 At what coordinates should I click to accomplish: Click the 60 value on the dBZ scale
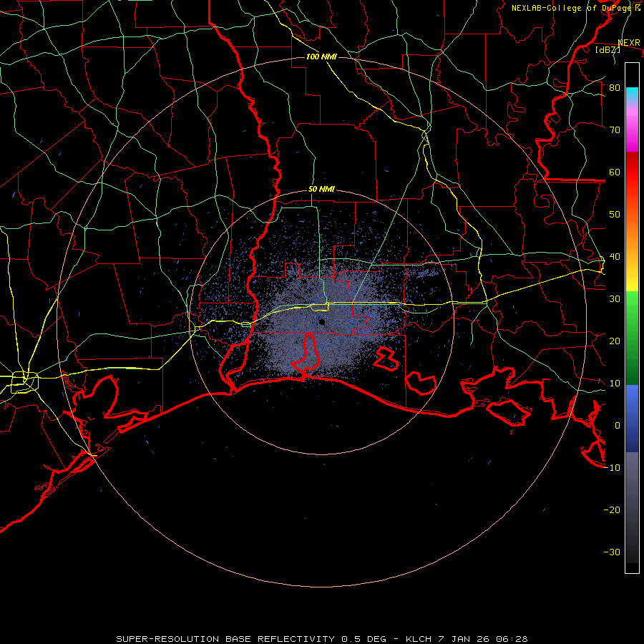pos(615,172)
